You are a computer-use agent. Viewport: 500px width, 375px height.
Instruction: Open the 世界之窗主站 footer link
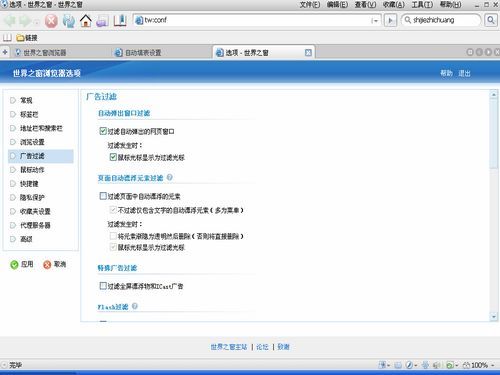point(229,347)
